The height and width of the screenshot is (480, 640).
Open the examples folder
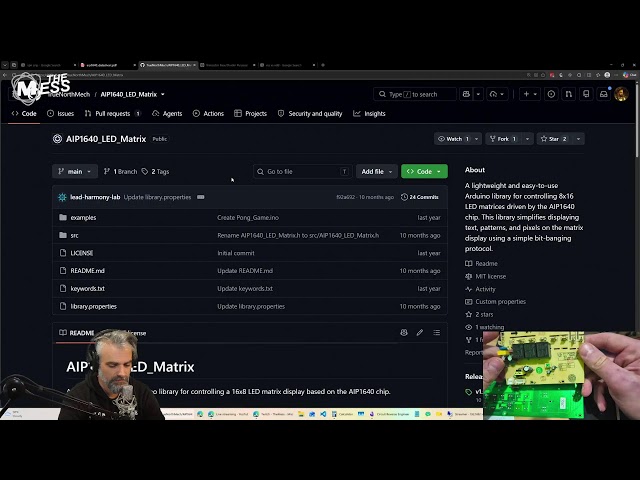tap(83, 218)
